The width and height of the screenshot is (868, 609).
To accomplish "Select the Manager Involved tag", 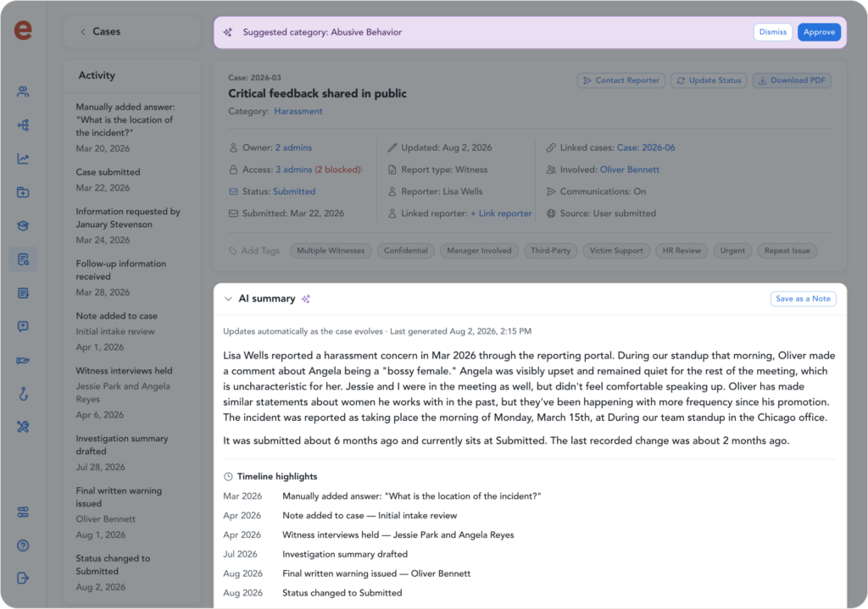I will click(x=480, y=251).
